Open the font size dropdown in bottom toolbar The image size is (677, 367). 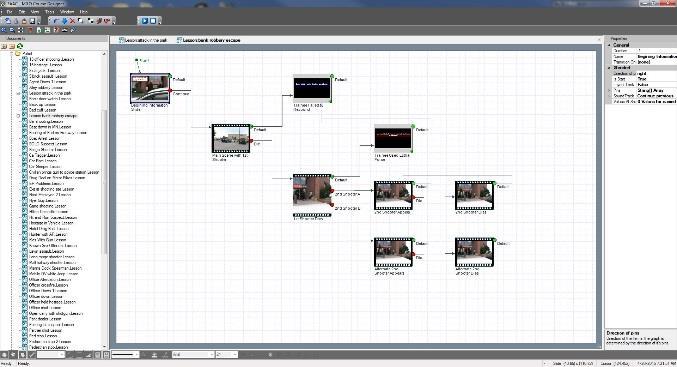226,354
